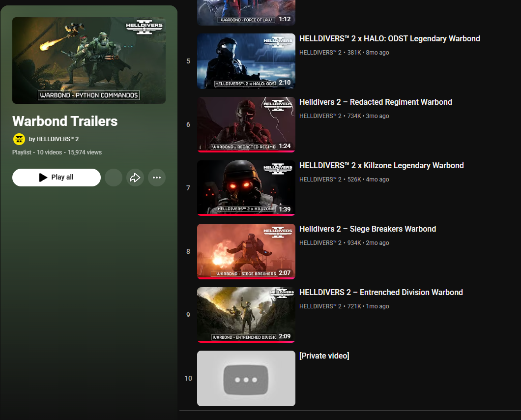Click the blank round button beside Play all
The width and height of the screenshot is (521, 420).
click(114, 178)
